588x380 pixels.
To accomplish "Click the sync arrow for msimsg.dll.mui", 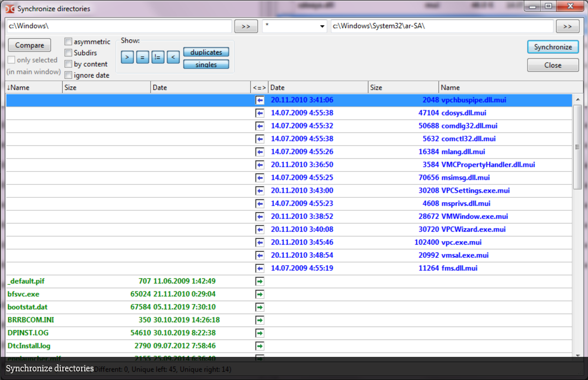I will tap(260, 178).
